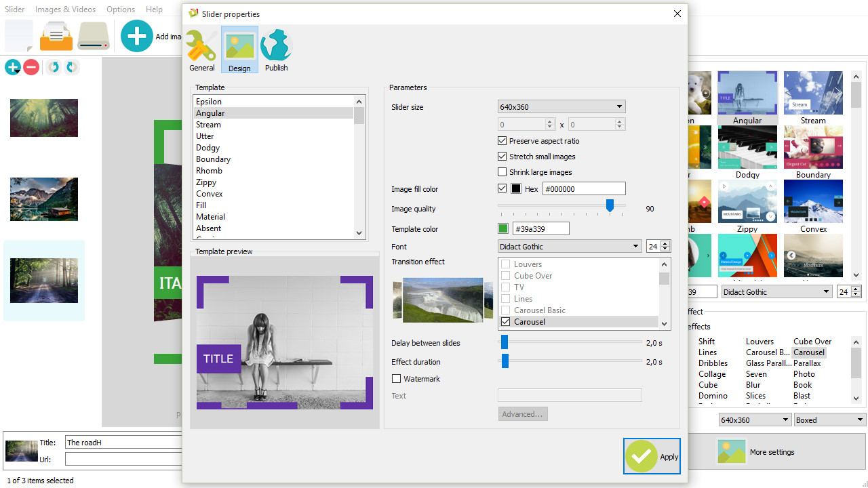Select the Boundary template in list
The image size is (868, 488).
point(214,159)
